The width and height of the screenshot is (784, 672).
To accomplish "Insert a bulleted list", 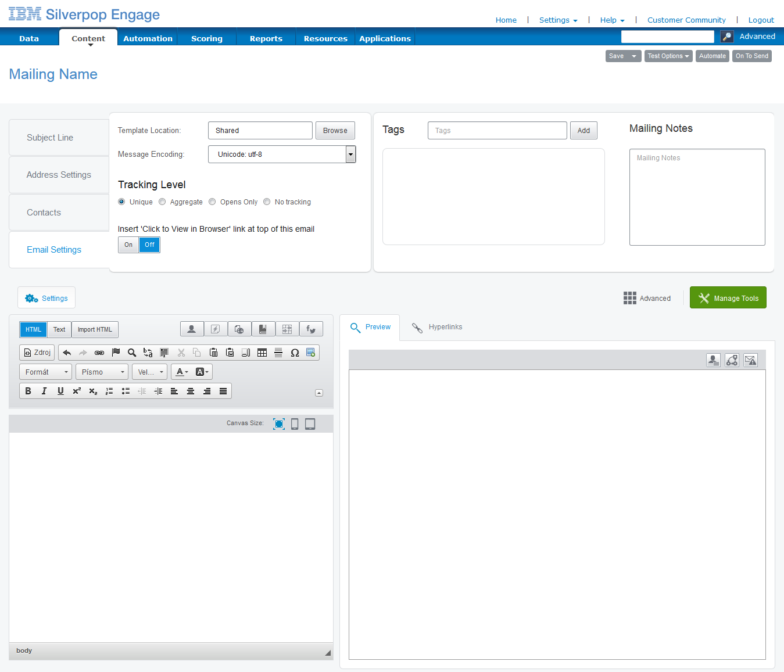I will tap(126, 391).
